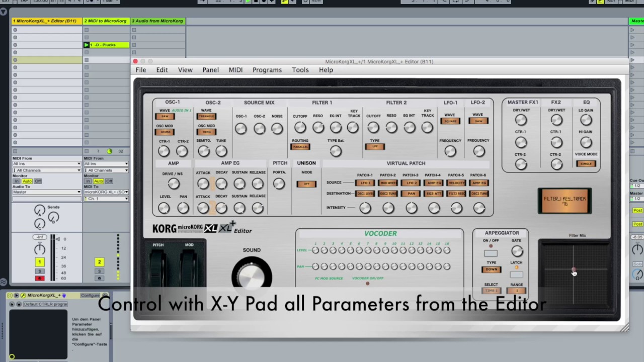Viewport: 644px width, 362px height.
Task: Open the MIDI To microKORG XL+ dropdown
Action: point(106,192)
